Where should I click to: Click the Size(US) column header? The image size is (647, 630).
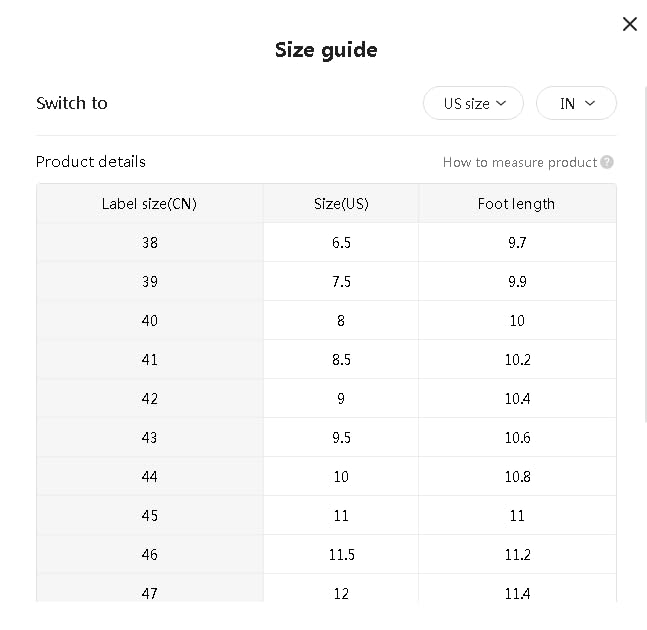(x=341, y=204)
